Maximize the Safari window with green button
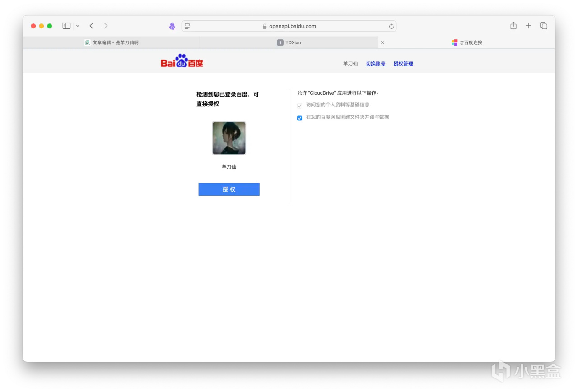 (50, 26)
